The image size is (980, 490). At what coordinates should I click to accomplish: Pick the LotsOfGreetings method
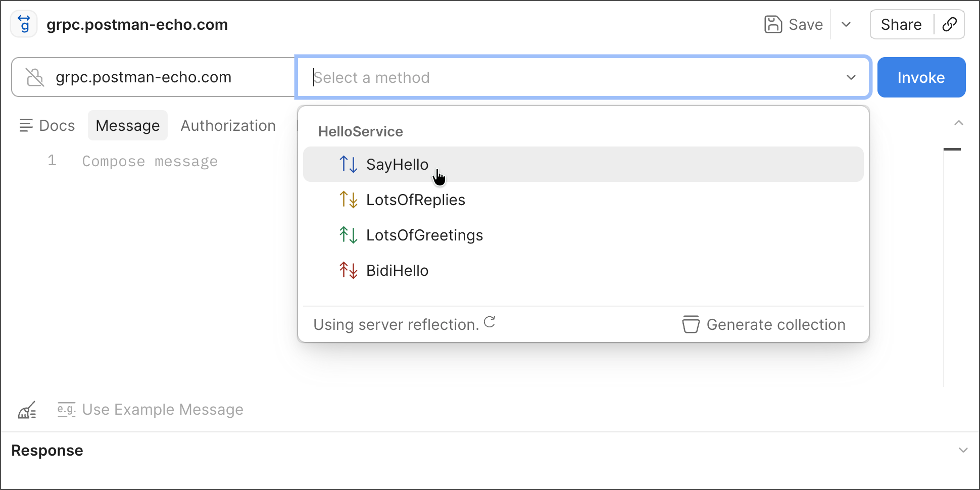[x=583, y=235]
